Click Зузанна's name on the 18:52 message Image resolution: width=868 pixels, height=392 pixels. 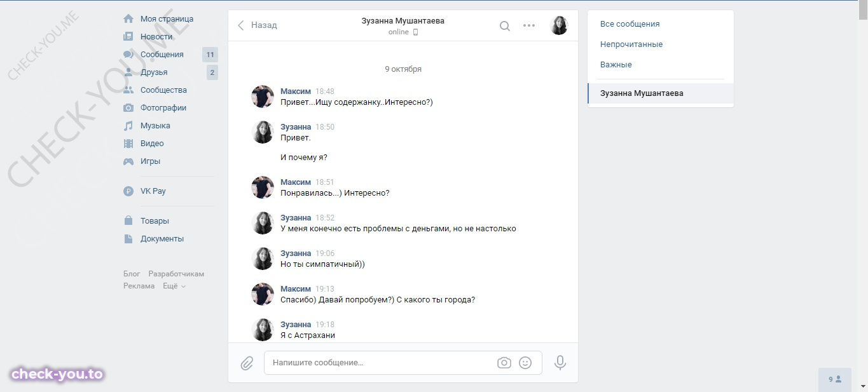[296, 218]
